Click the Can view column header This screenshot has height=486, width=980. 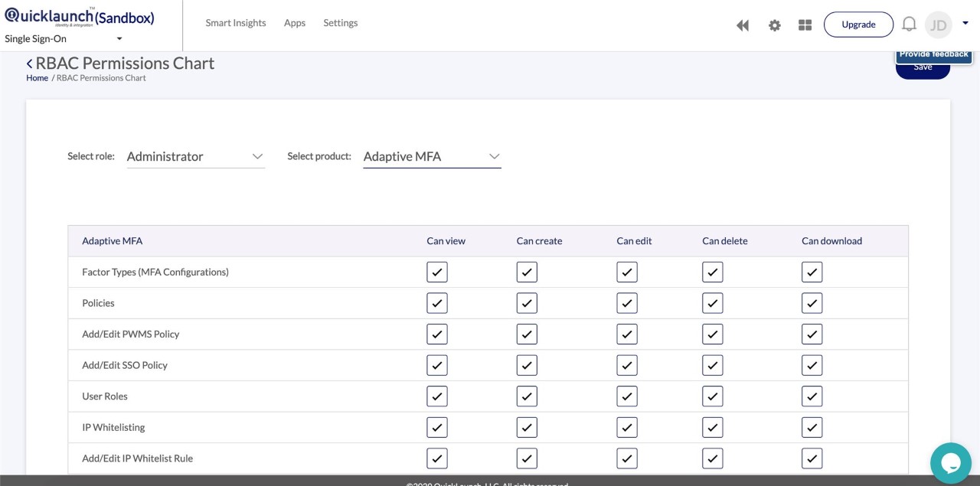tap(446, 241)
